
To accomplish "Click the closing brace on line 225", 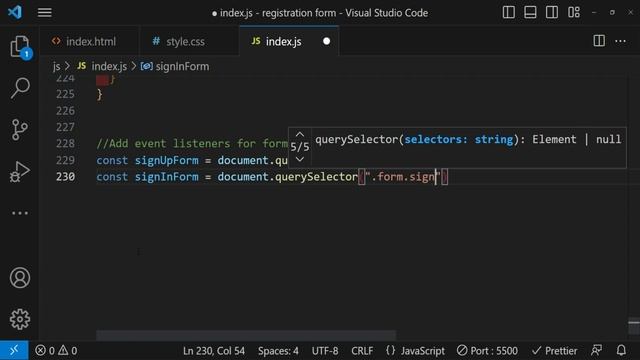I will [100, 94].
